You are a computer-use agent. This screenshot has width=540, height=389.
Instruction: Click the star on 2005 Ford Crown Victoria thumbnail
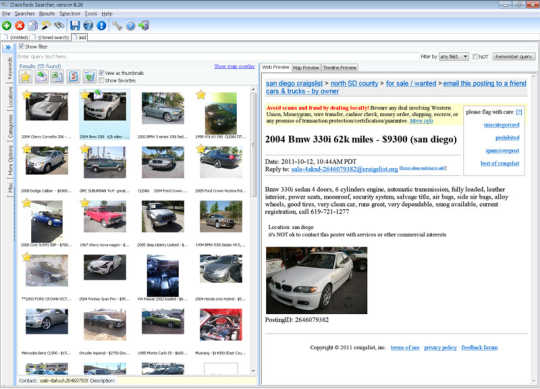tap(201, 149)
